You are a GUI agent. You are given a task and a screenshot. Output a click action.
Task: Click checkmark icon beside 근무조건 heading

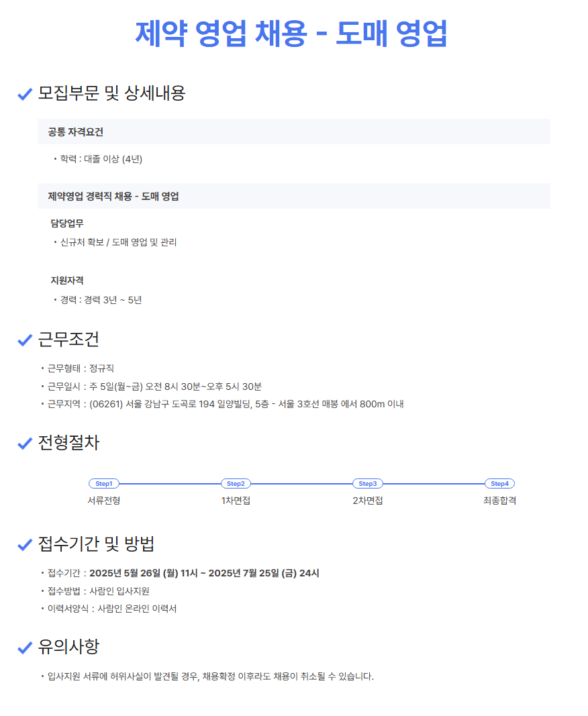(x=25, y=340)
